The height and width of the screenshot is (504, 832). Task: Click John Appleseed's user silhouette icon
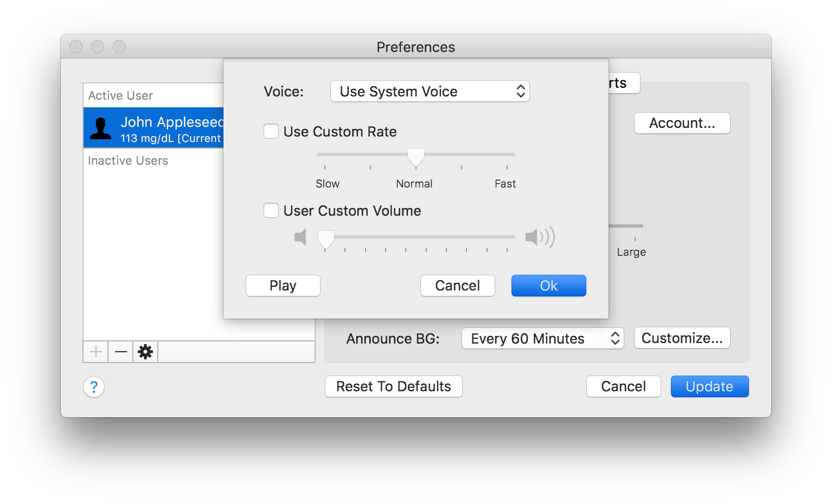(100, 128)
